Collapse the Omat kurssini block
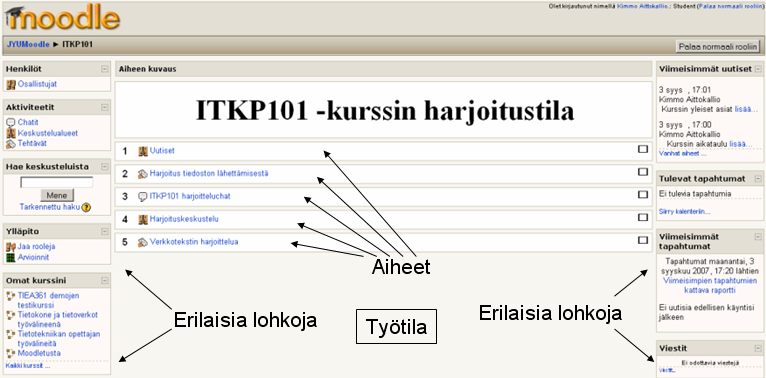This screenshot has width=766, height=378. pyautogui.click(x=105, y=281)
